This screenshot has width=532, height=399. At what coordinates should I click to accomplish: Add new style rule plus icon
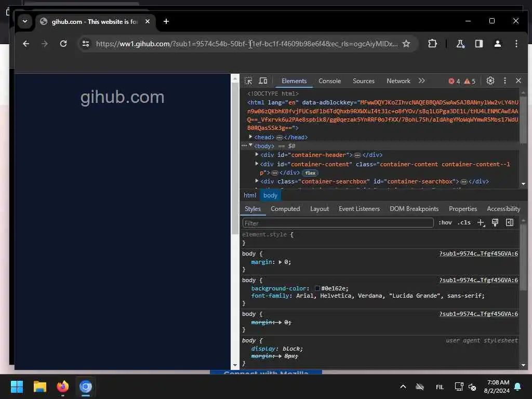coord(481,223)
